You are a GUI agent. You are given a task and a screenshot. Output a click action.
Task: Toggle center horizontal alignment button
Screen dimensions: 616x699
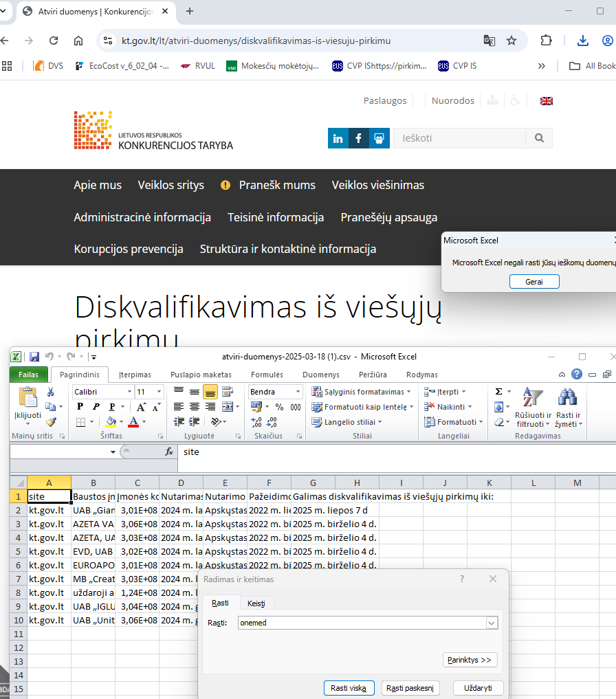point(194,407)
